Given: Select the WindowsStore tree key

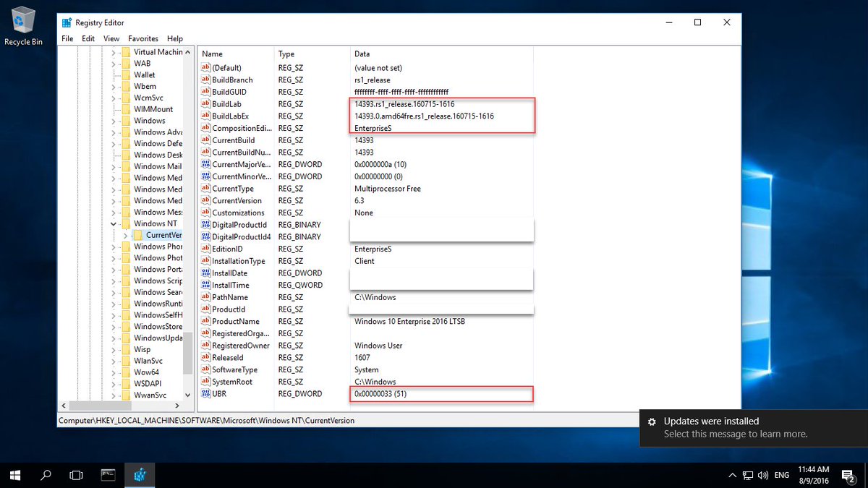Looking at the screenshot, I should click(x=158, y=327).
